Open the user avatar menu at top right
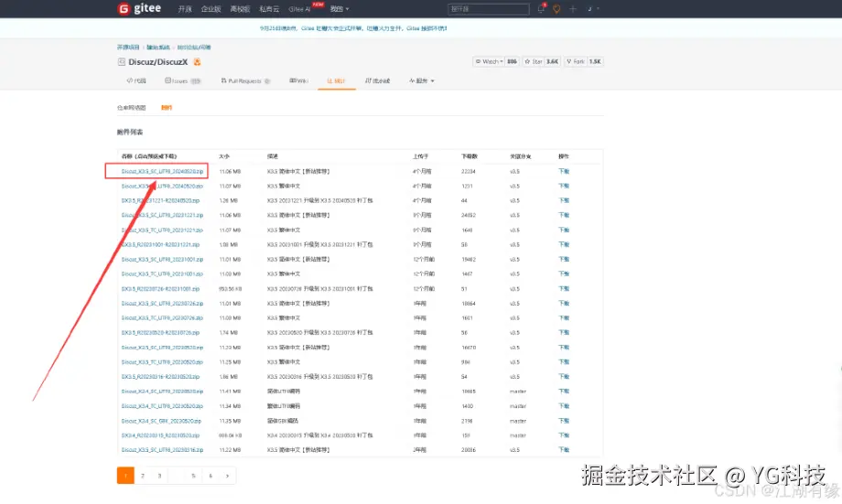This screenshot has width=842, height=504. pyautogui.click(x=592, y=9)
